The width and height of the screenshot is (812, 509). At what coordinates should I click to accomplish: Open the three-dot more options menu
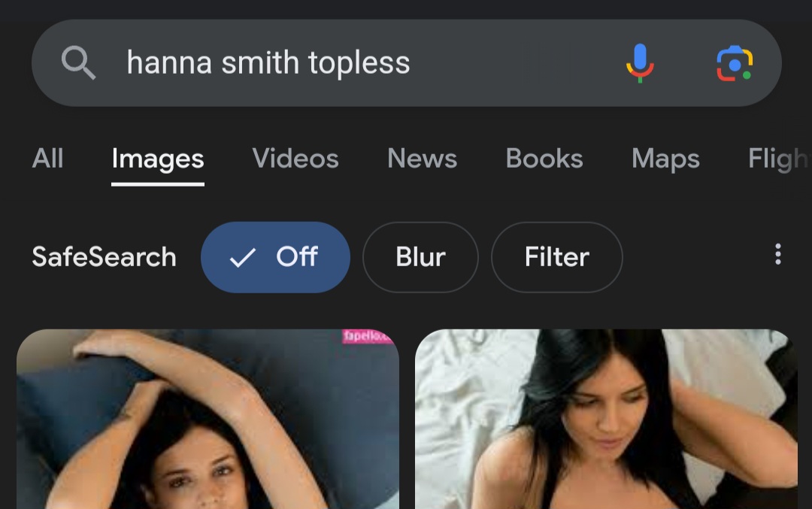point(777,255)
